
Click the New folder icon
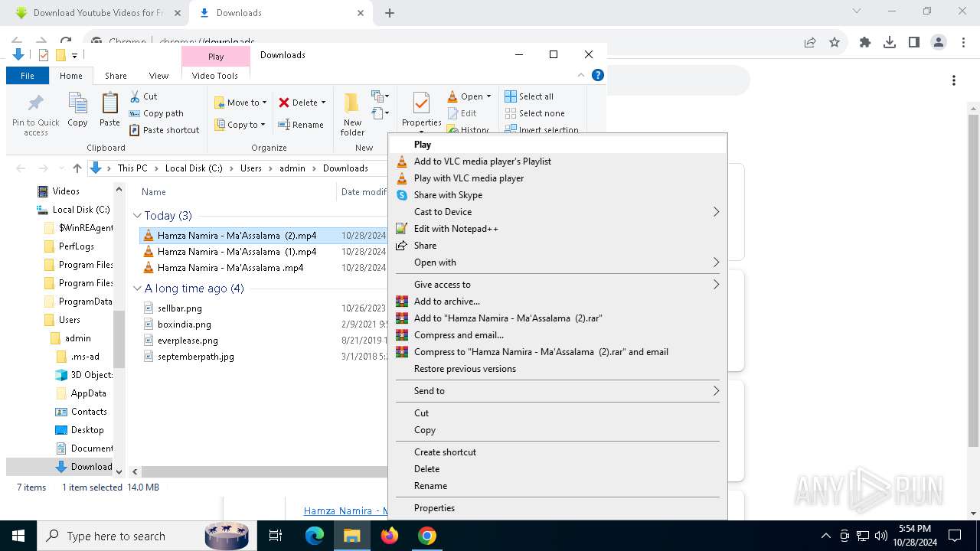(x=352, y=103)
